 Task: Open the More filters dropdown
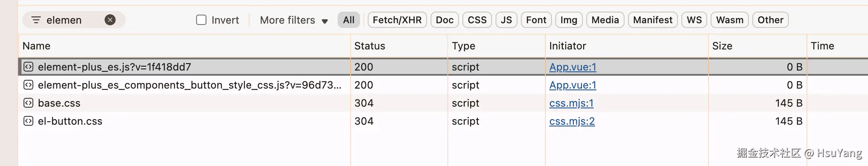click(294, 20)
